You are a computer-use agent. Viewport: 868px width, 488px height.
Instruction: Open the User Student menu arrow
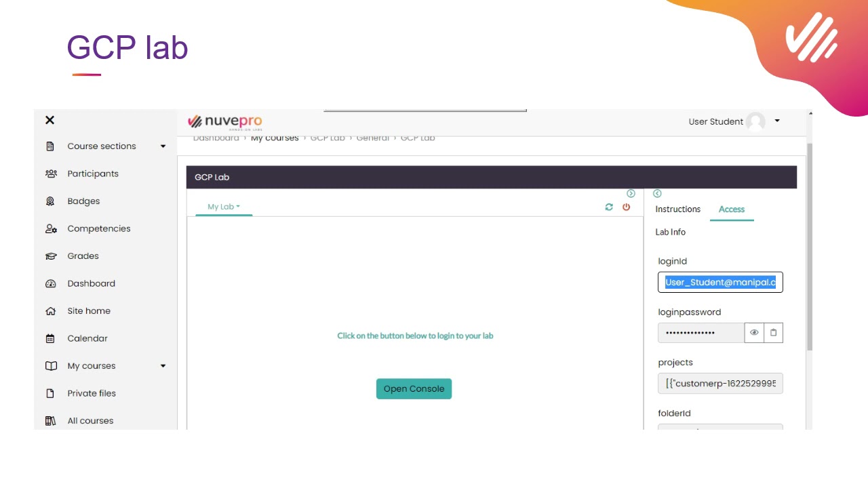point(777,121)
